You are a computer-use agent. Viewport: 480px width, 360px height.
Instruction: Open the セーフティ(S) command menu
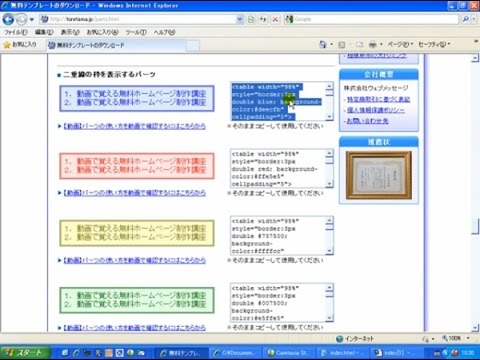pyautogui.click(x=434, y=44)
